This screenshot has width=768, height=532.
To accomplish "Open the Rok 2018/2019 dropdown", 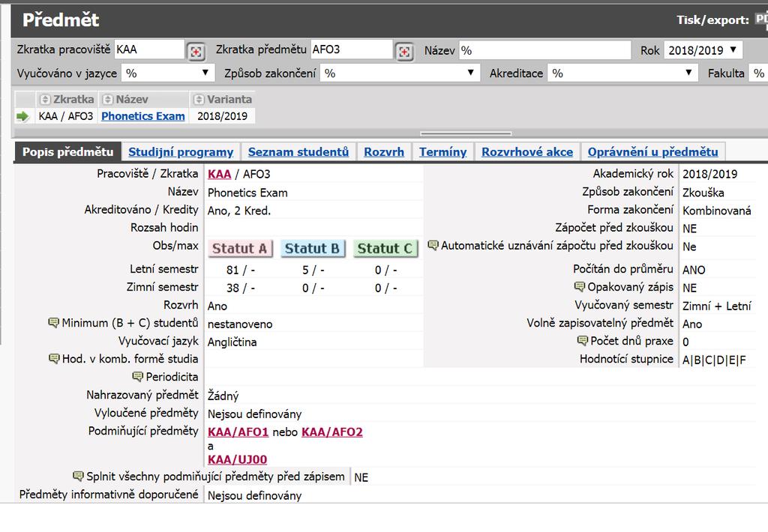I will [x=703, y=50].
